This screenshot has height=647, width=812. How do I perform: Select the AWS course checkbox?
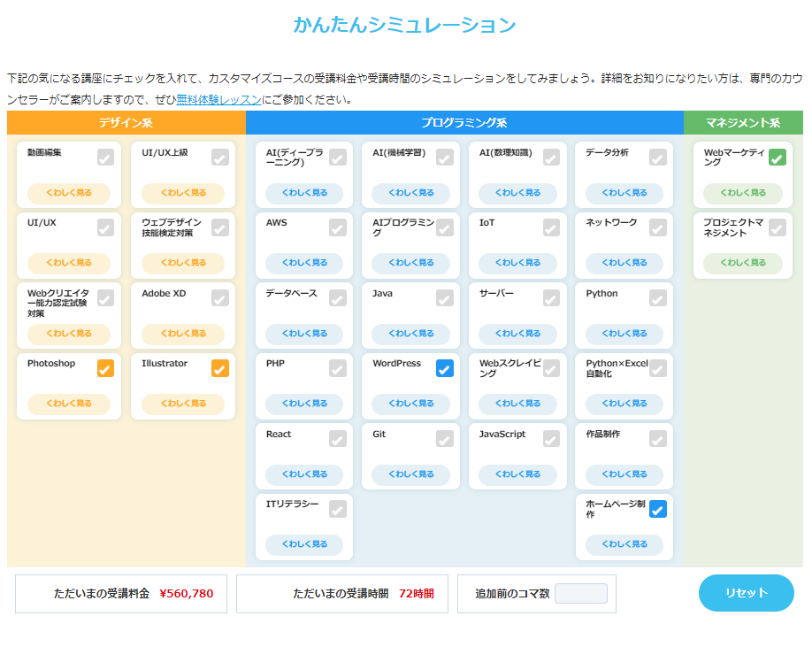(338, 227)
